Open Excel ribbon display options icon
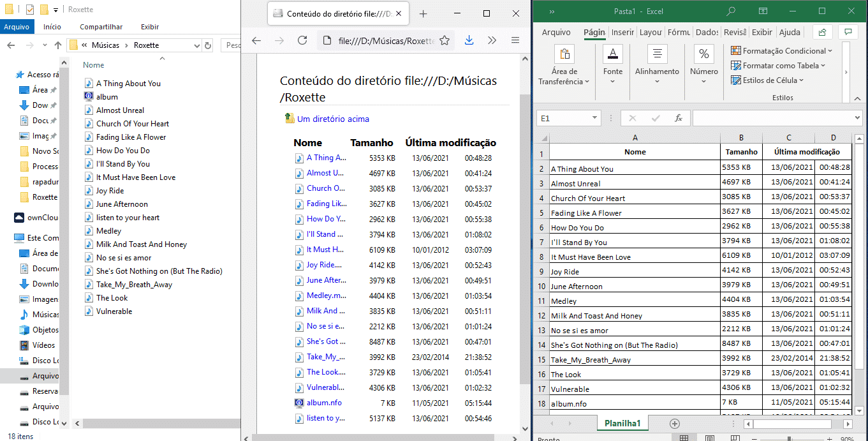868x441 pixels. [x=762, y=11]
